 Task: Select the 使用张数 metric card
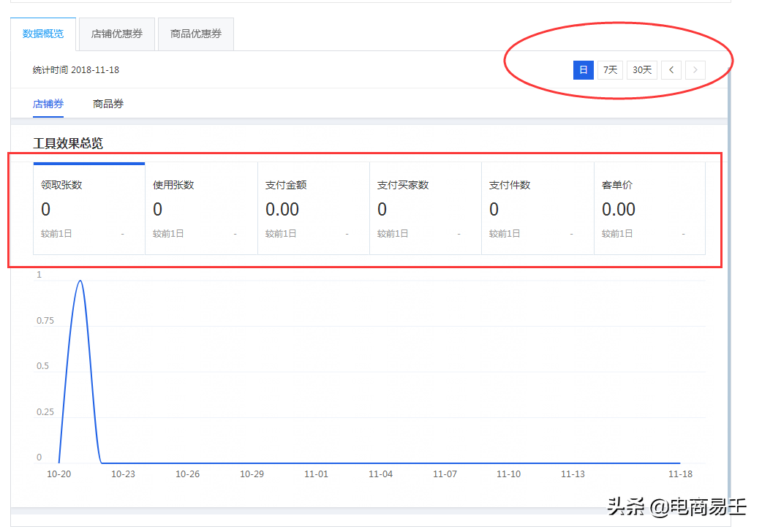(201, 208)
